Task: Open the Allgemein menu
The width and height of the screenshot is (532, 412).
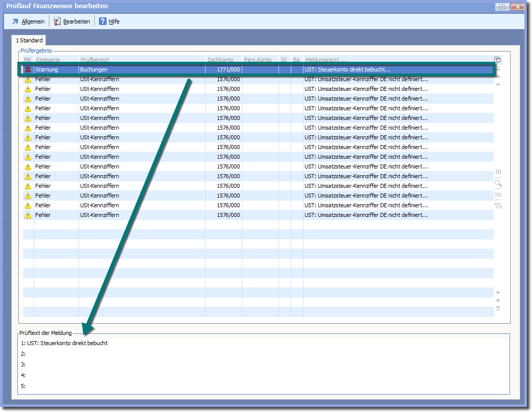Action: pos(28,21)
